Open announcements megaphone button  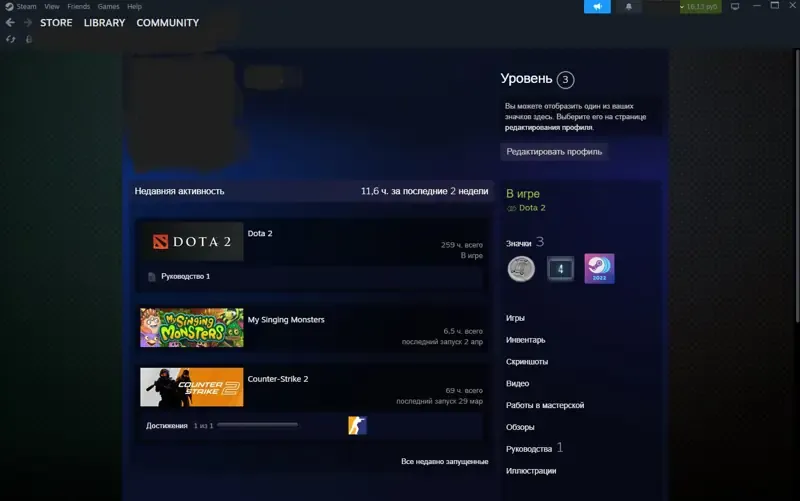coord(597,7)
